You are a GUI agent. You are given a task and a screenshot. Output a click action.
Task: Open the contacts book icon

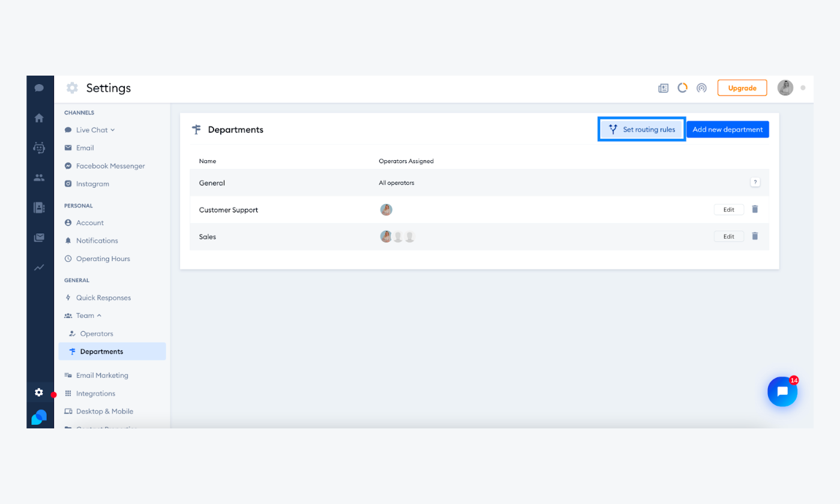point(39,208)
